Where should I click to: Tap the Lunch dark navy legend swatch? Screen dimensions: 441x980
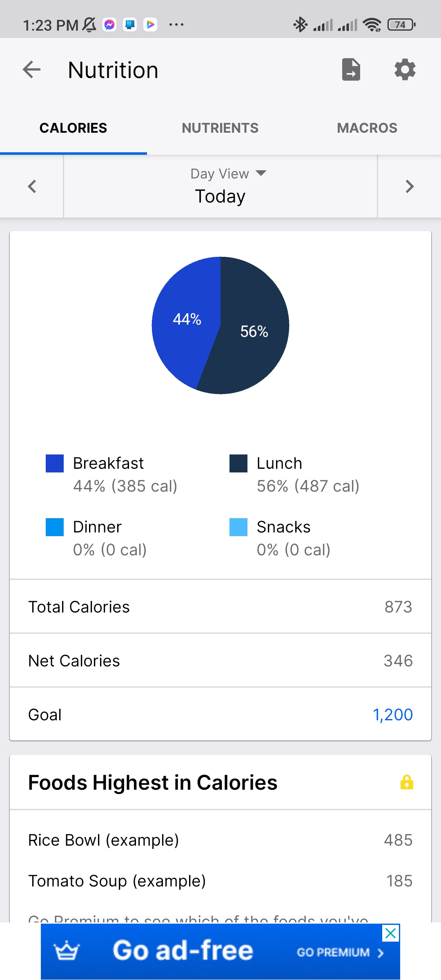coord(238,463)
